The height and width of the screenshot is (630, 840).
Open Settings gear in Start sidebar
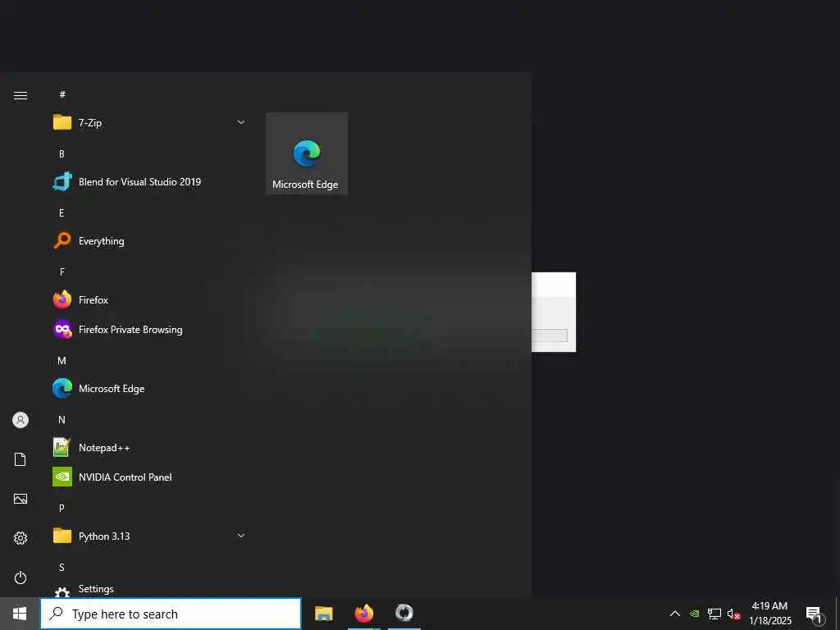coord(21,538)
